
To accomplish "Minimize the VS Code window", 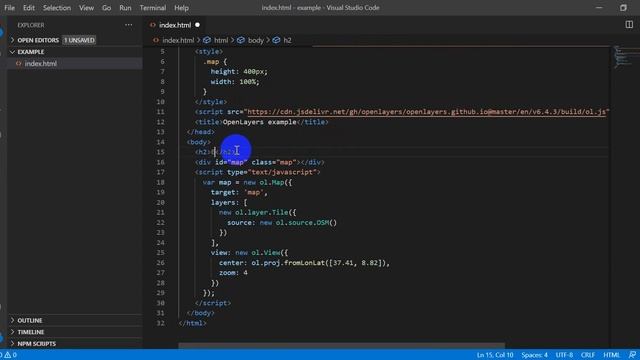I will (x=599, y=8).
